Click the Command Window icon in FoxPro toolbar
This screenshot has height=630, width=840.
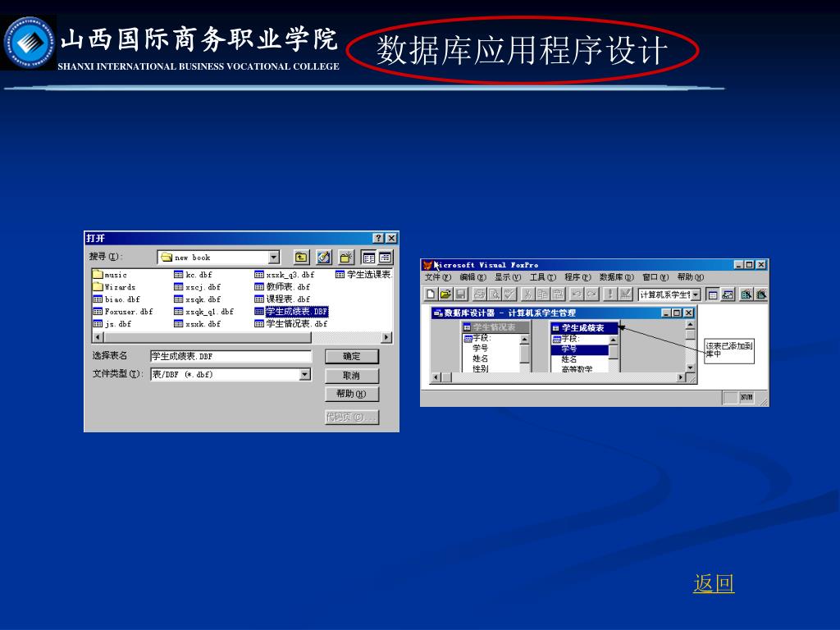tap(713, 294)
